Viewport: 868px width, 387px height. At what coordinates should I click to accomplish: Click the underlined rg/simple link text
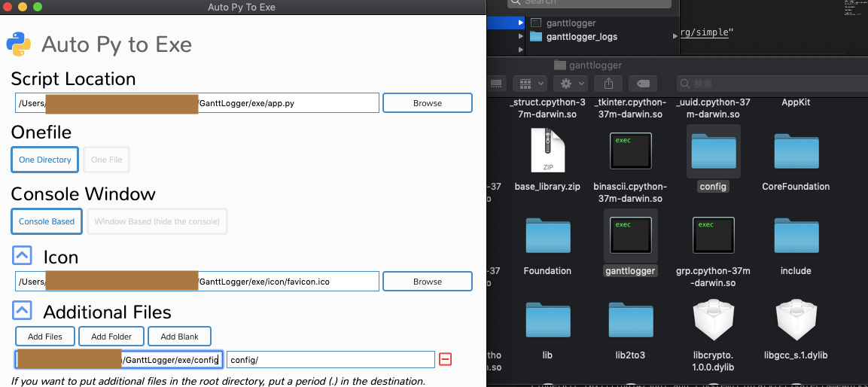click(x=704, y=32)
